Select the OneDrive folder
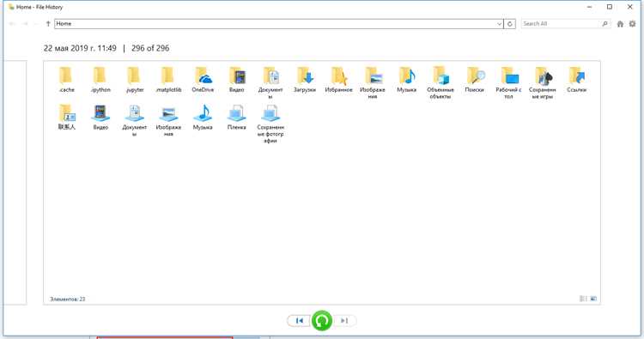644x339 pixels. point(203,80)
